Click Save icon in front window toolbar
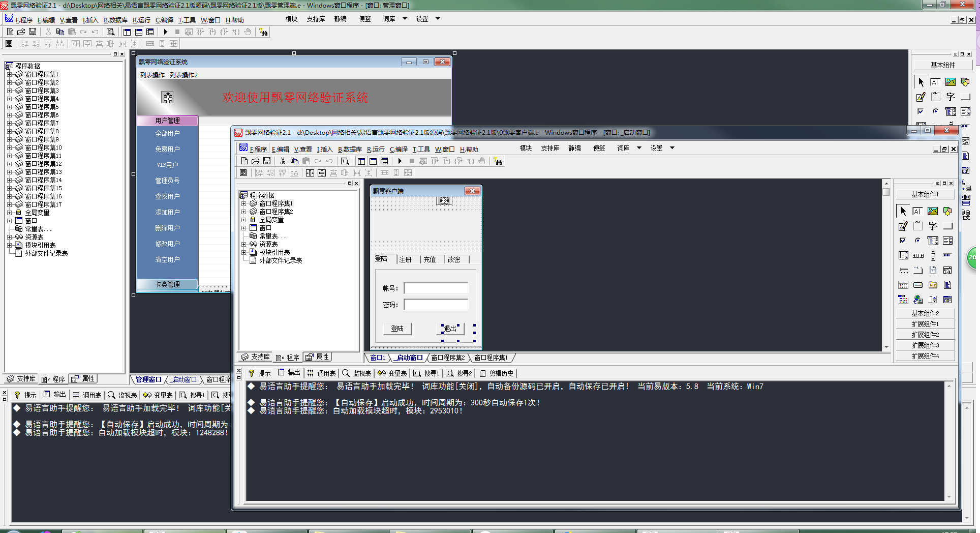980x533 pixels. [267, 161]
